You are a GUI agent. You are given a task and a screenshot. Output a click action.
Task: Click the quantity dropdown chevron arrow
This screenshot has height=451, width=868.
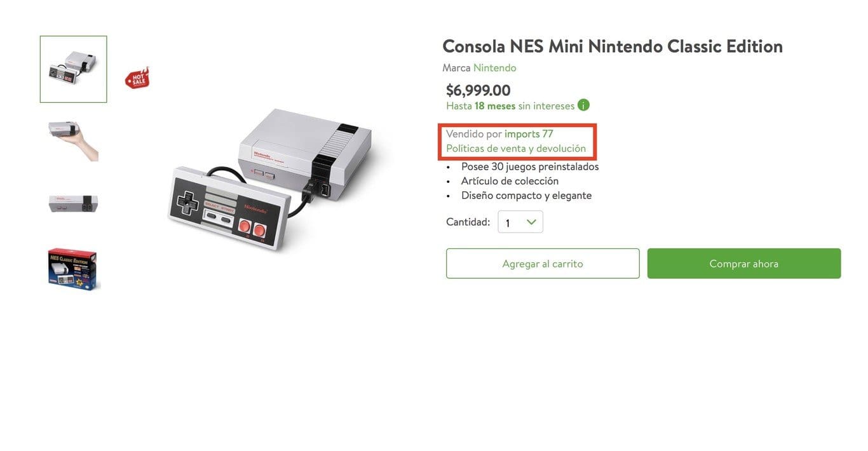point(531,222)
